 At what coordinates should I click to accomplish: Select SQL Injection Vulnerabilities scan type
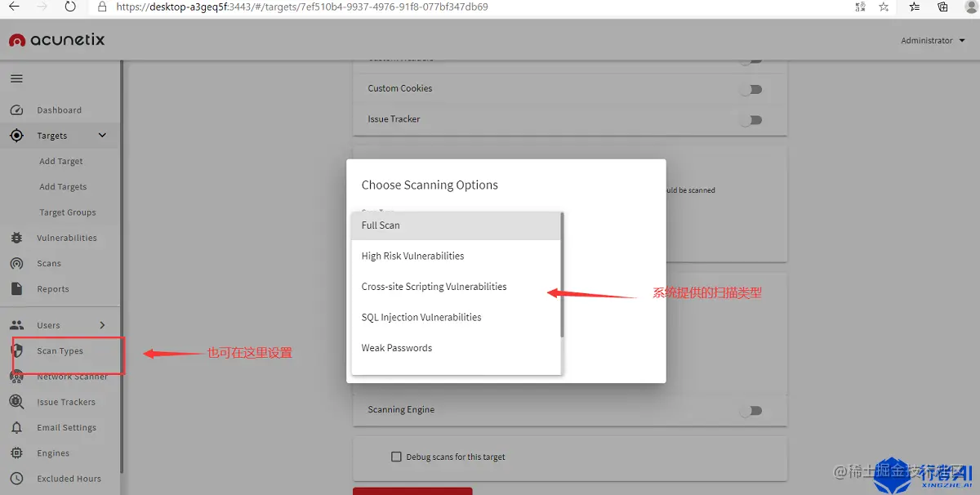(456, 317)
